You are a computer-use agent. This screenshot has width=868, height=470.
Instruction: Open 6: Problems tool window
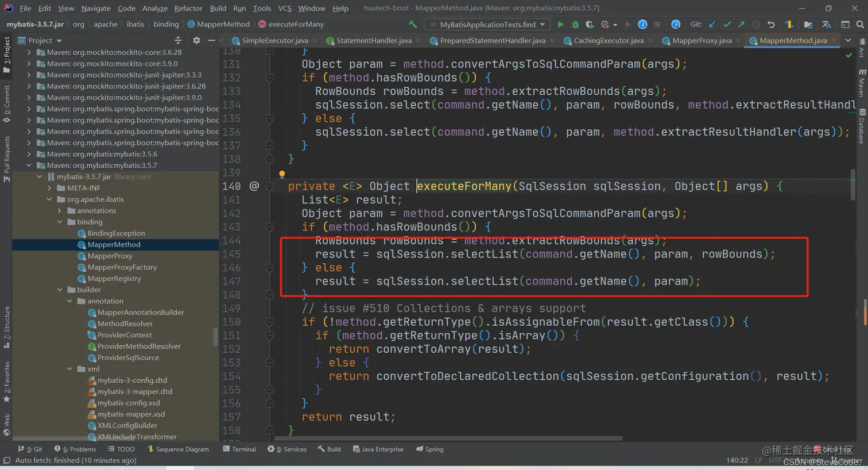coord(75,449)
